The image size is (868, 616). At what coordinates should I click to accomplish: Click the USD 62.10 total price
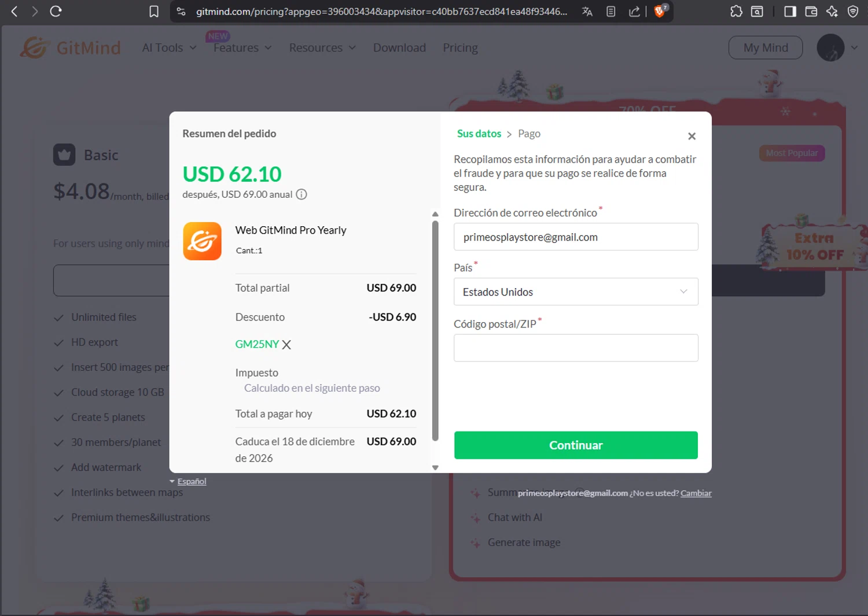click(232, 174)
